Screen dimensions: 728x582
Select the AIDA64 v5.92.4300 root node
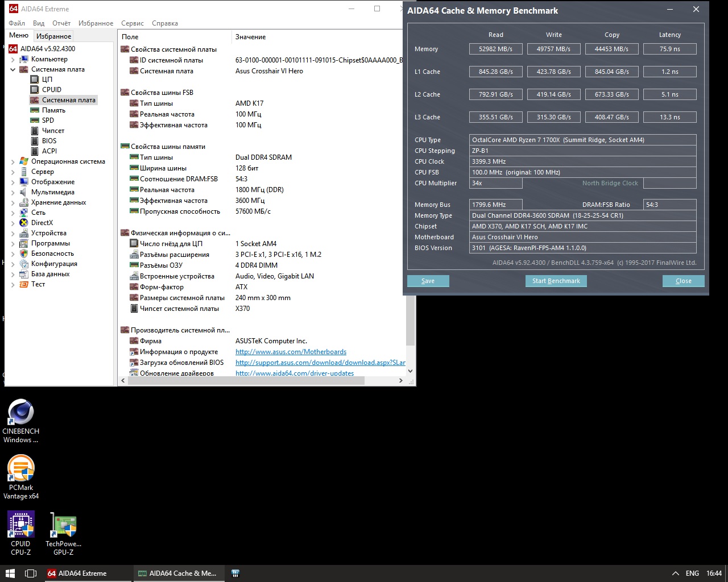click(48, 49)
